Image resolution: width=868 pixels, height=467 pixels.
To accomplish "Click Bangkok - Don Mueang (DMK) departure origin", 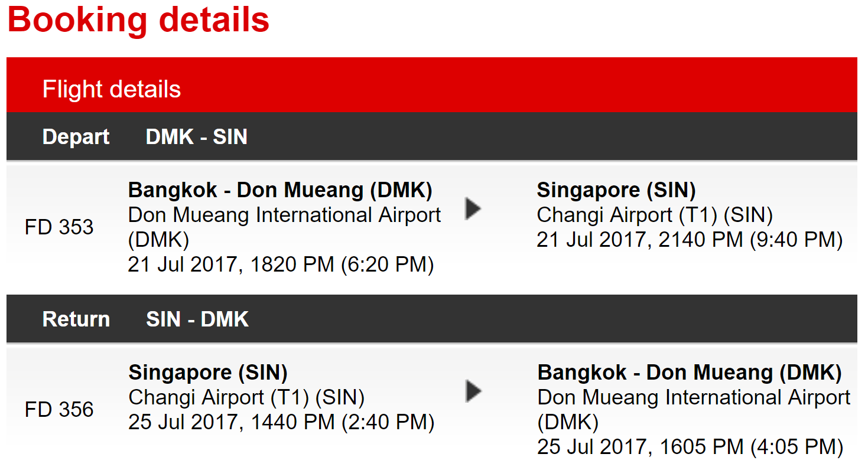I will 281,190.
